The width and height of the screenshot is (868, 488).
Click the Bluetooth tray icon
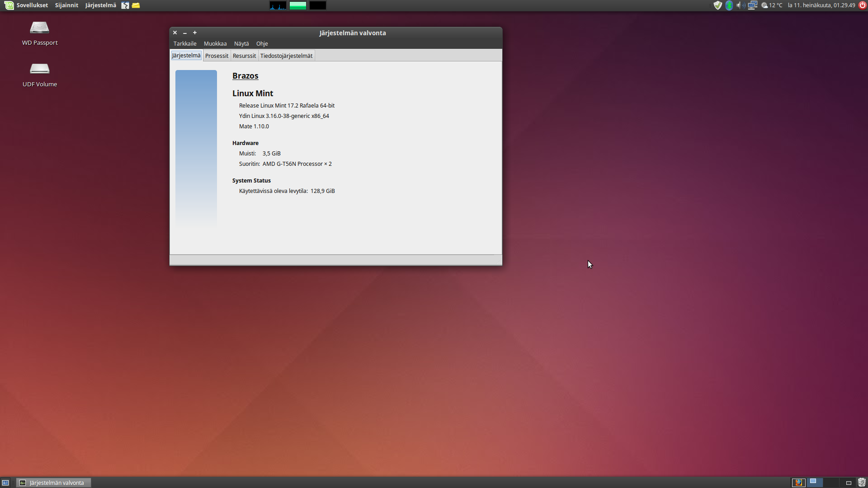[x=729, y=5]
